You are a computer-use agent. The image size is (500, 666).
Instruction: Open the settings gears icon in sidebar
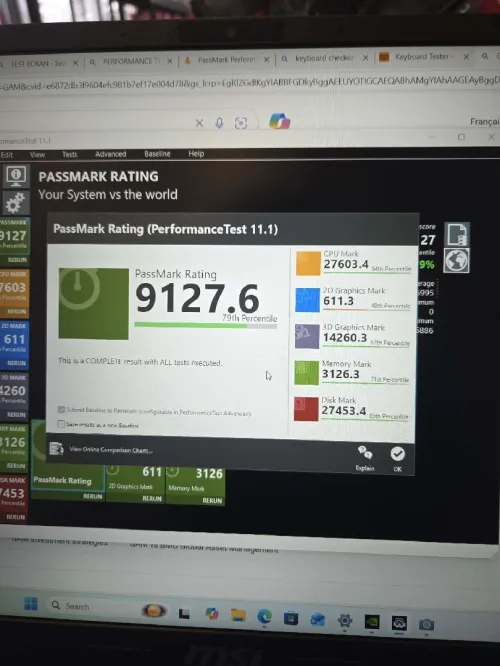coord(16,202)
